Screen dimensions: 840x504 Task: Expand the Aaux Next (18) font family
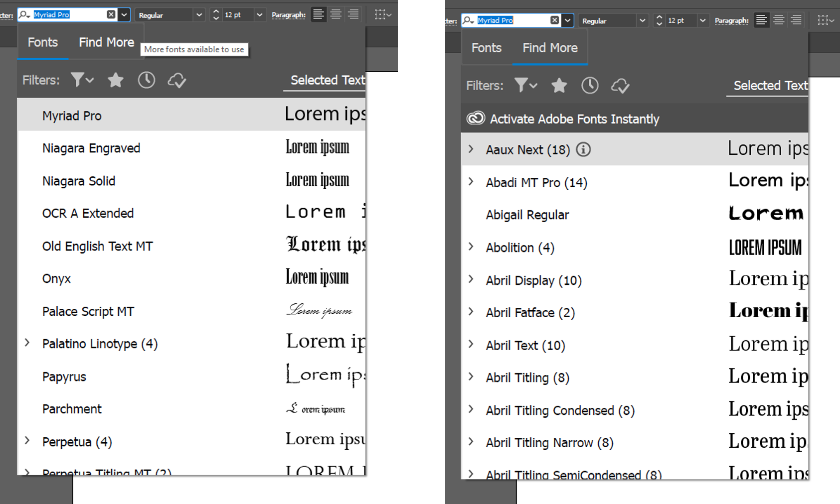pyautogui.click(x=471, y=148)
